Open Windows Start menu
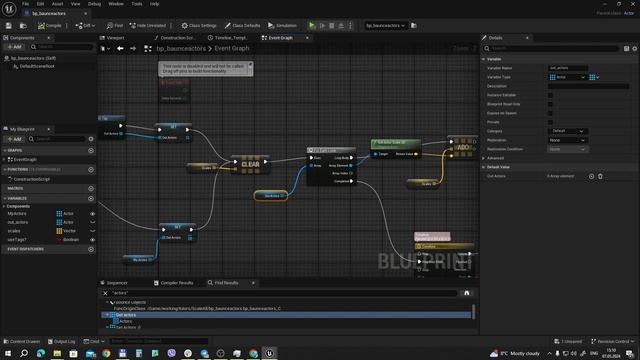The image size is (640, 360). coord(8,353)
